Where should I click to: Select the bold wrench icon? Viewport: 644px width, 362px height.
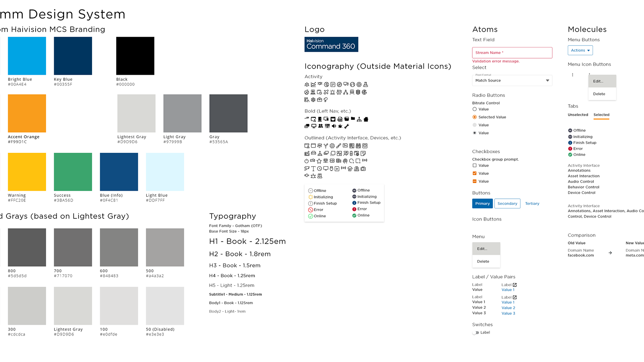tap(347, 126)
